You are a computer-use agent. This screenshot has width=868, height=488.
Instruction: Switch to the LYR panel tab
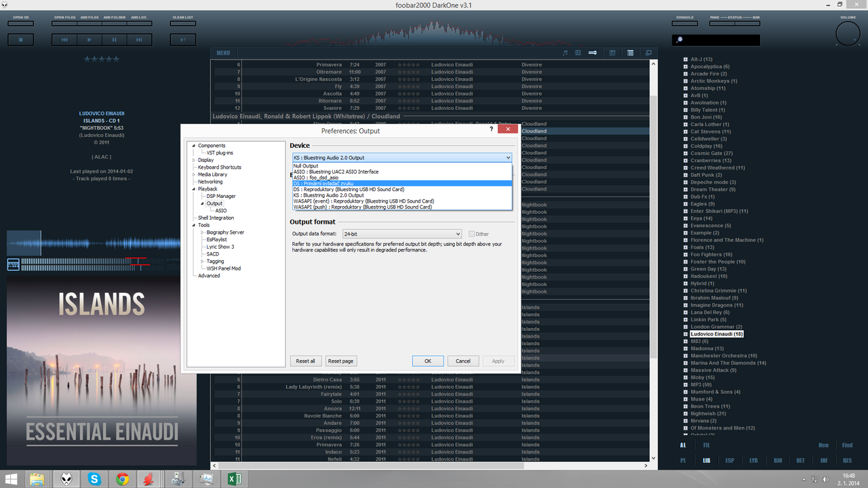(753, 461)
